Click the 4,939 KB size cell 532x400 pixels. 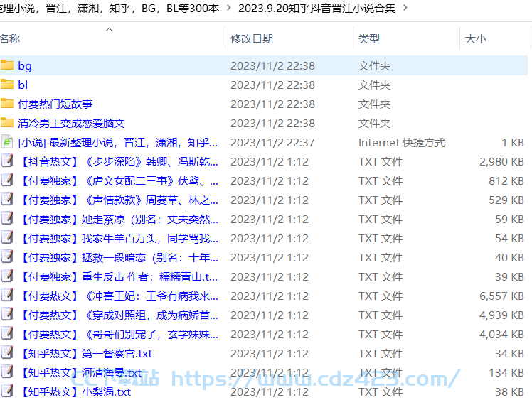(x=501, y=315)
